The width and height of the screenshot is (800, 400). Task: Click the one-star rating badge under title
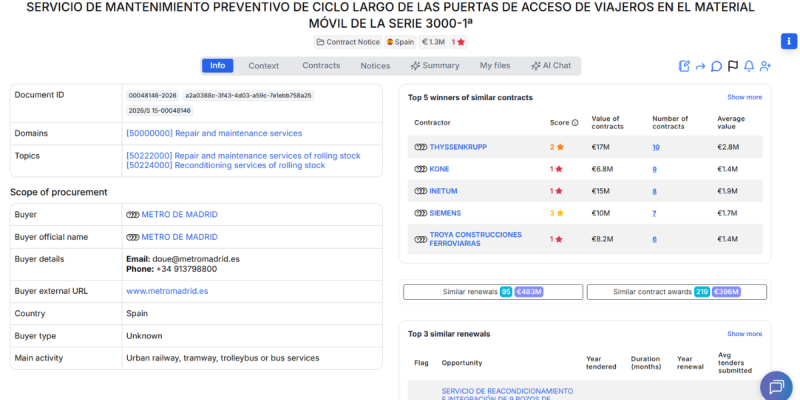point(458,42)
